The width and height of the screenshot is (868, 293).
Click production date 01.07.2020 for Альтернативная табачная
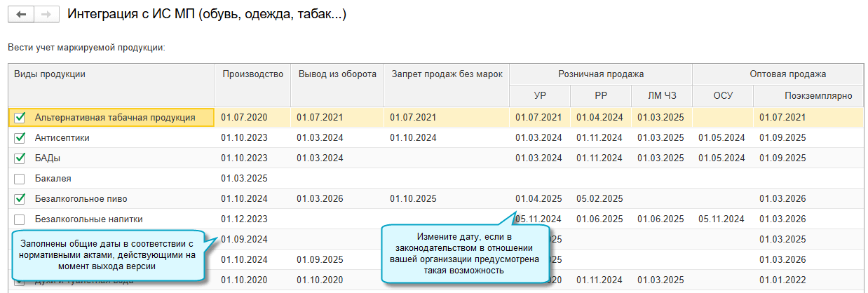[x=244, y=118]
